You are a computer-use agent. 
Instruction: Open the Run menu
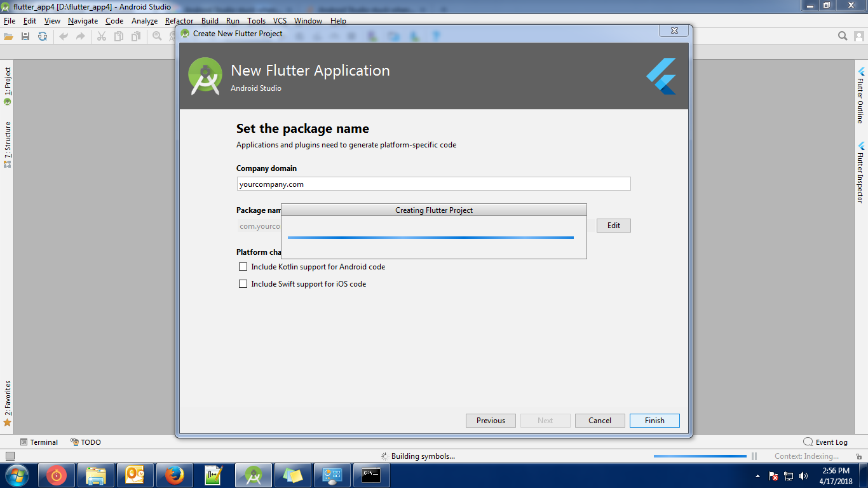click(233, 21)
